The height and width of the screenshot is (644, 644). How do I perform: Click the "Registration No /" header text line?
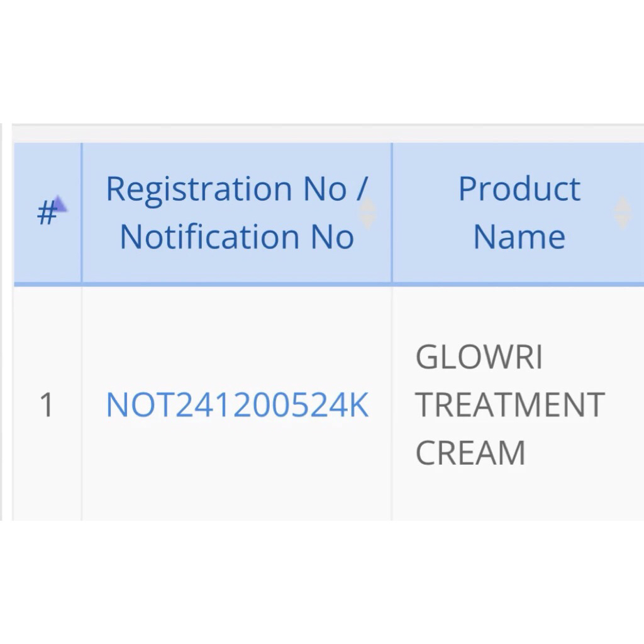pos(236,189)
